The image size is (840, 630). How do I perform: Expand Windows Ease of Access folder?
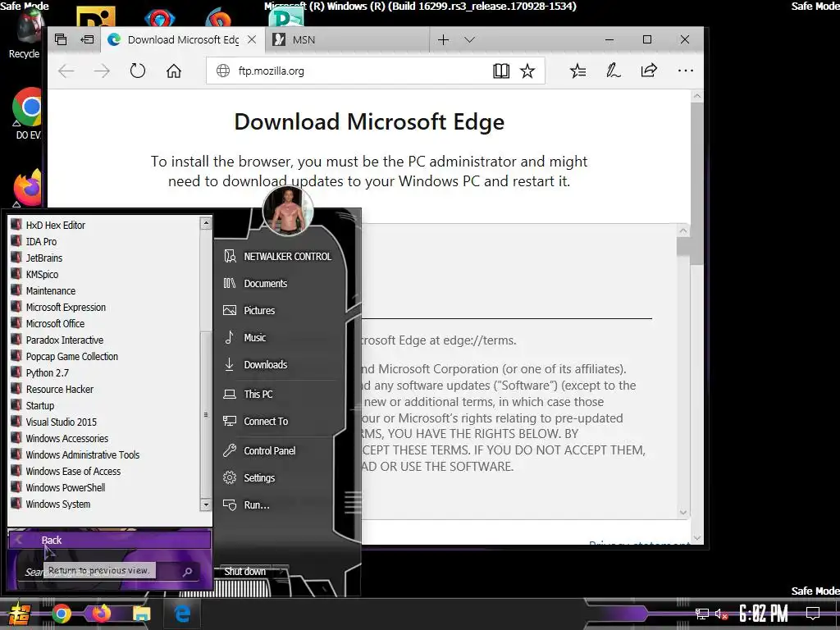point(73,472)
